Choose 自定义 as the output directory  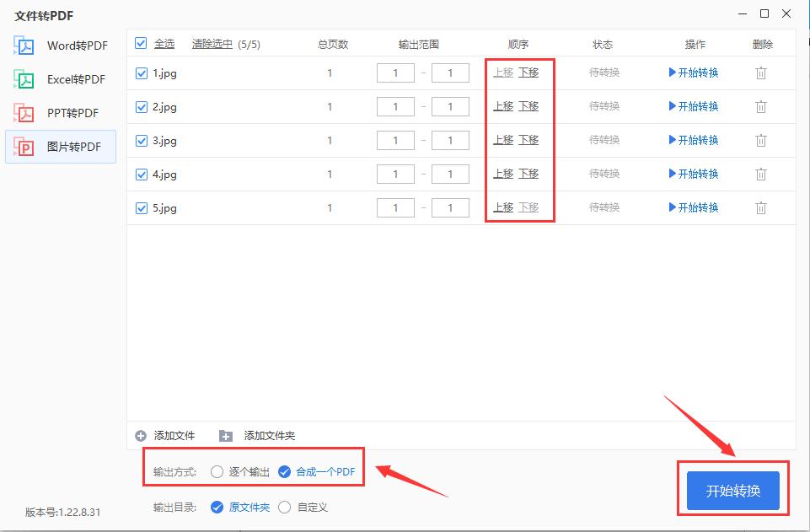285,507
